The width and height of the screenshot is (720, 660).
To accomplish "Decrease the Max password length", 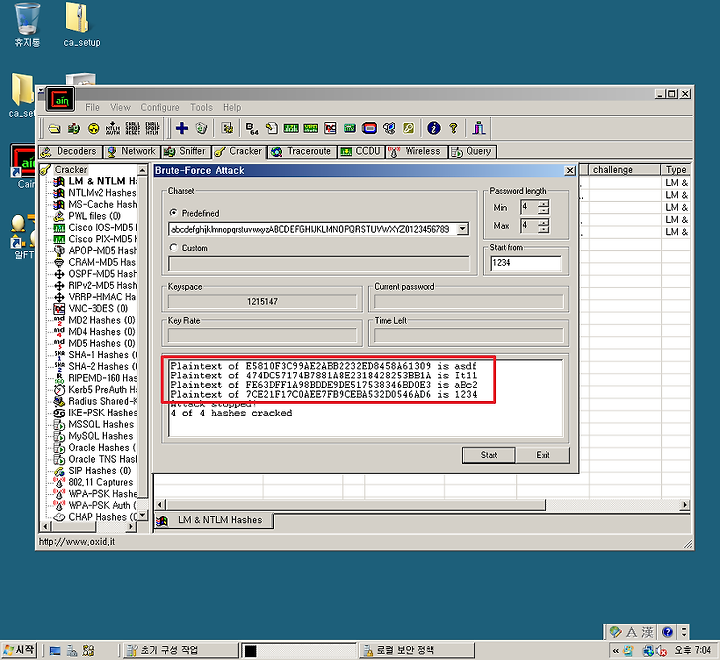I will (x=544, y=229).
